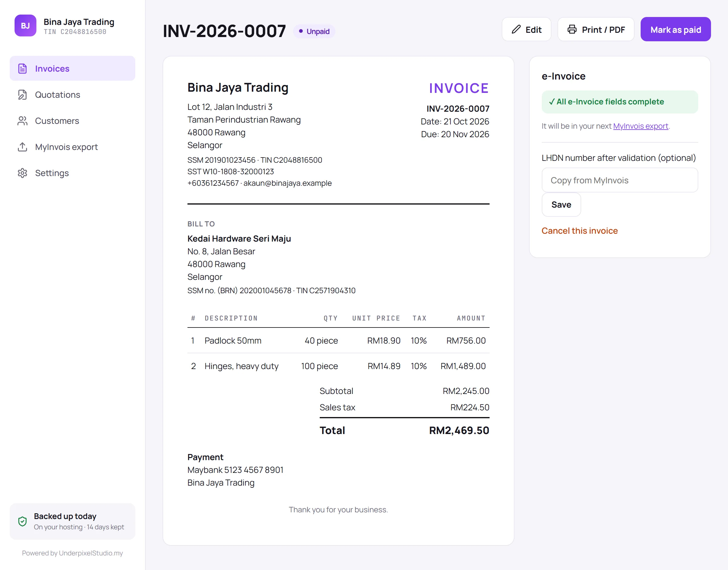This screenshot has height=570, width=728.
Task: Click the Edit button
Action: [526, 29]
